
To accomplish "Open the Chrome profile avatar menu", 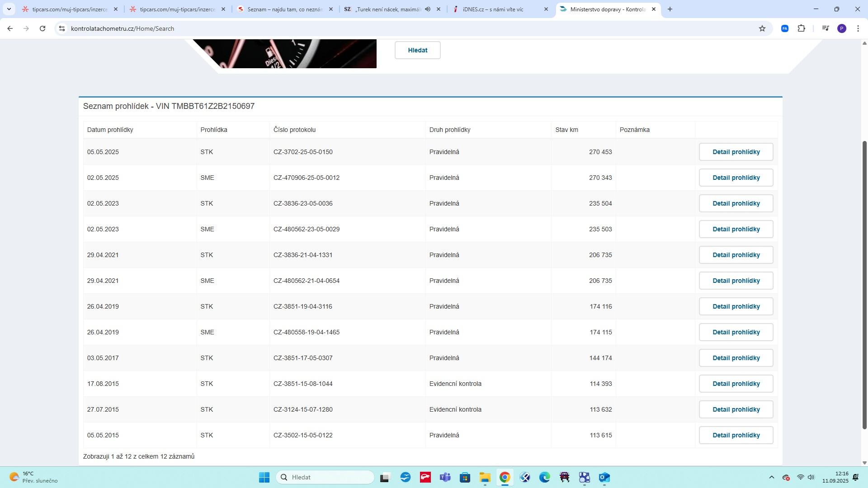I will click(842, 28).
